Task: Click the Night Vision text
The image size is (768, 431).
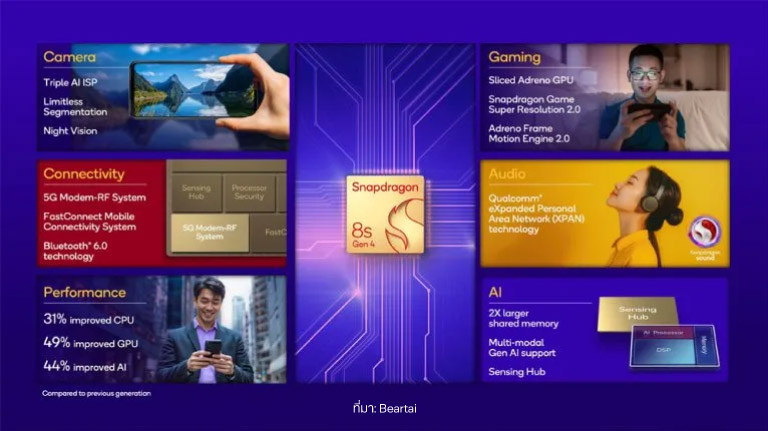Action: pyautogui.click(x=70, y=131)
